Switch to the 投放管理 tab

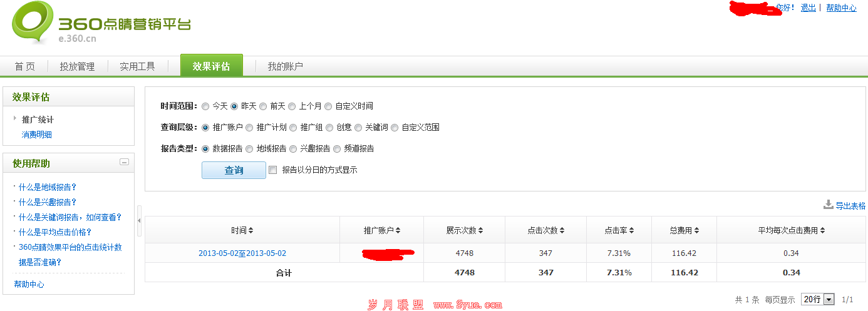click(77, 66)
